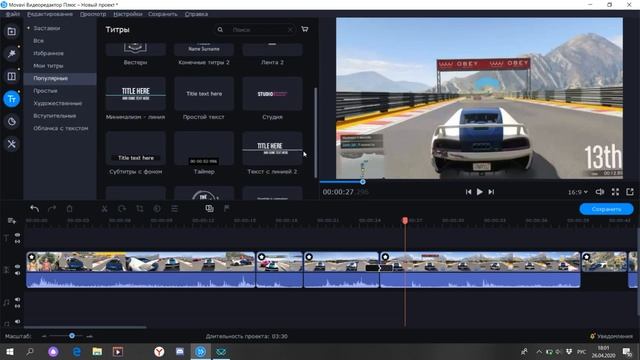Open the Редактирование menu
Viewport: 640px width, 360px height.
[50, 14]
